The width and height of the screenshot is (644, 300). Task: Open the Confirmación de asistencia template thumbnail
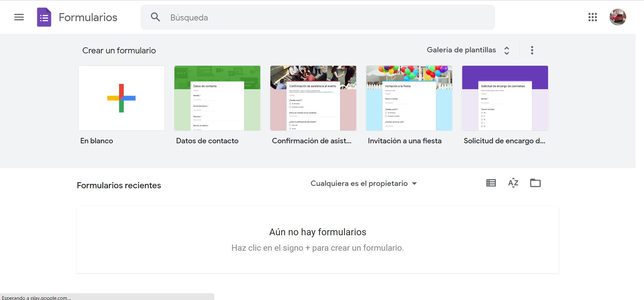pyautogui.click(x=313, y=98)
